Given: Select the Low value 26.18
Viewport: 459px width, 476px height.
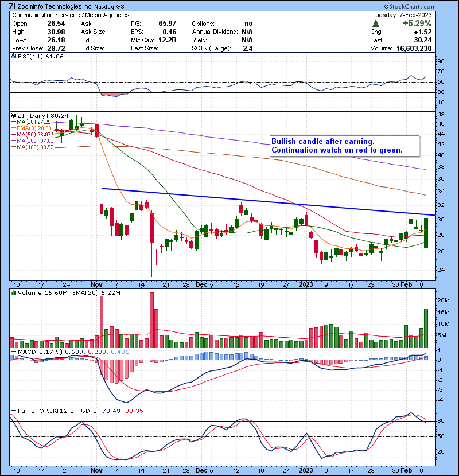Looking at the screenshot, I should pyautogui.click(x=56, y=40).
